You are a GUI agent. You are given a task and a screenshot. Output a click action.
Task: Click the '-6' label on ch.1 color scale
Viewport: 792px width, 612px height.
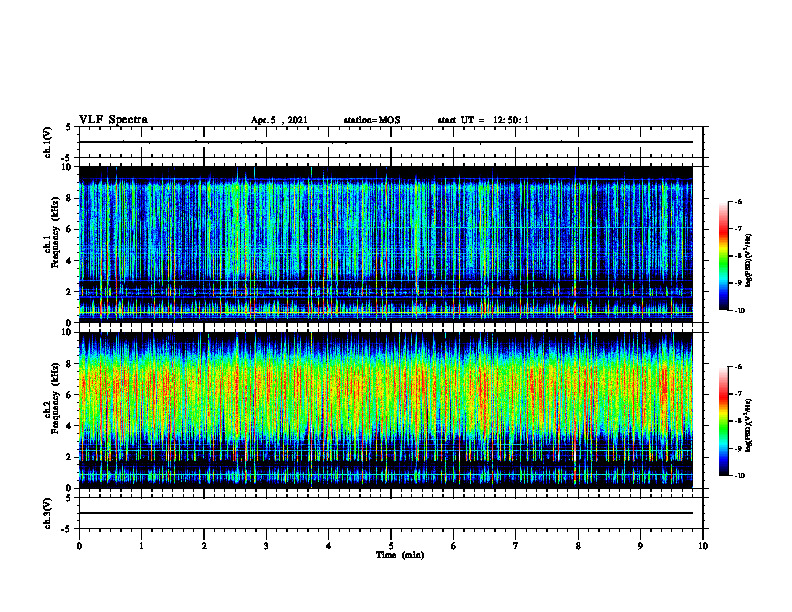click(738, 201)
